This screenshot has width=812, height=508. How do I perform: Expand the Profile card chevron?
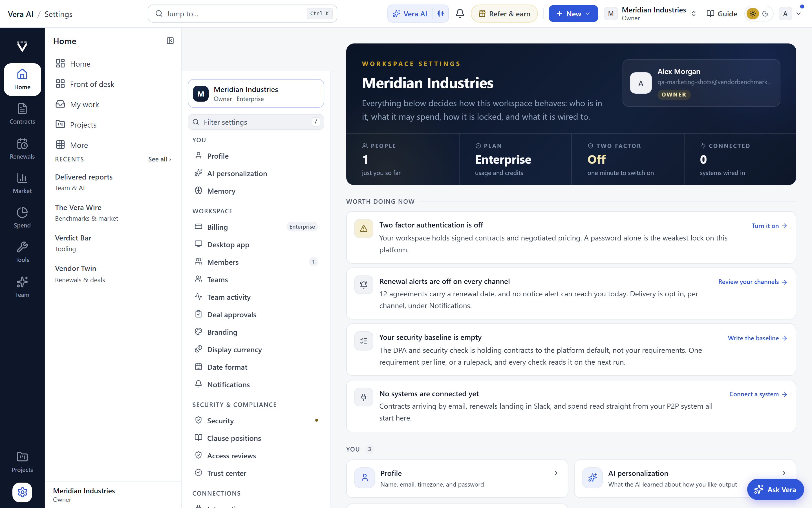[x=556, y=473]
